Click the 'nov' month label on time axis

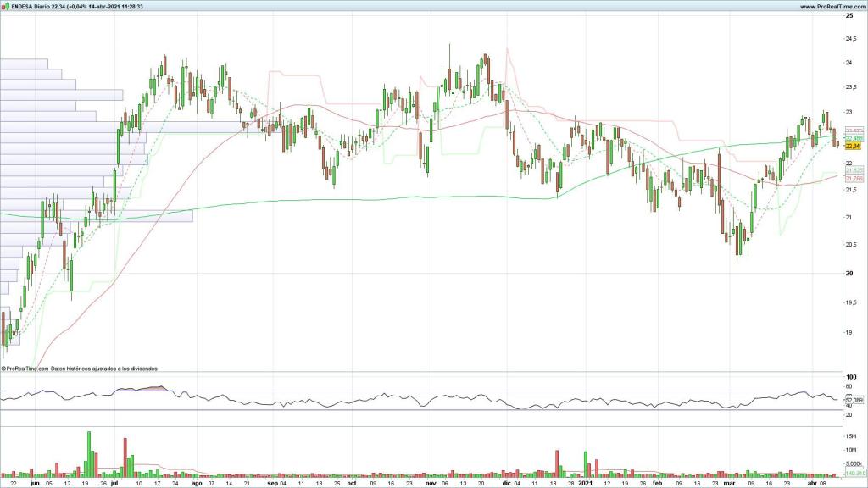point(430,484)
